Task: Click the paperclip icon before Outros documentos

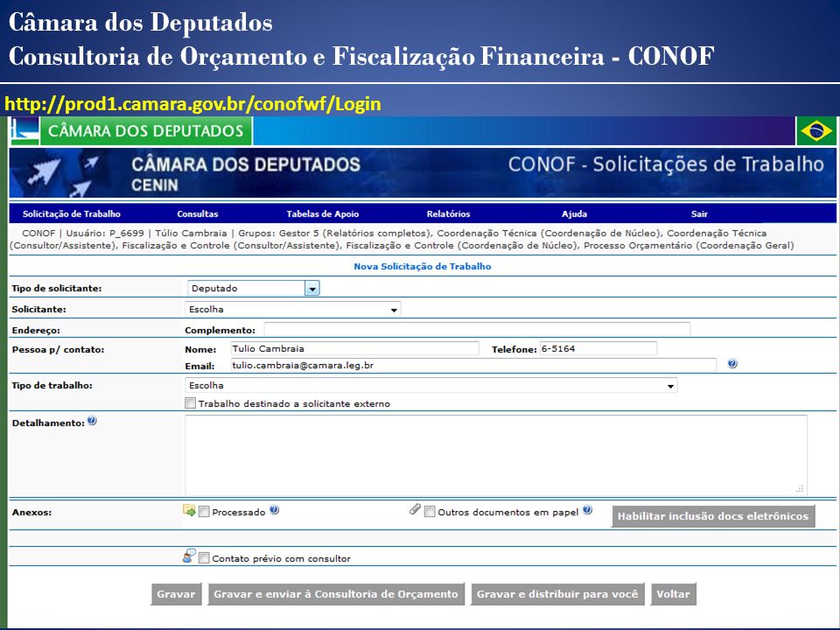Action: 415,509
